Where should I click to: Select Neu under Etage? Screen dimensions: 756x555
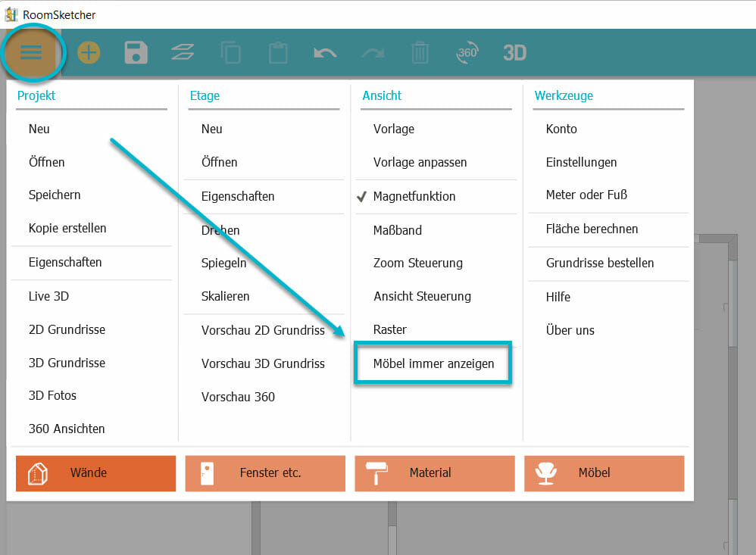click(x=211, y=129)
